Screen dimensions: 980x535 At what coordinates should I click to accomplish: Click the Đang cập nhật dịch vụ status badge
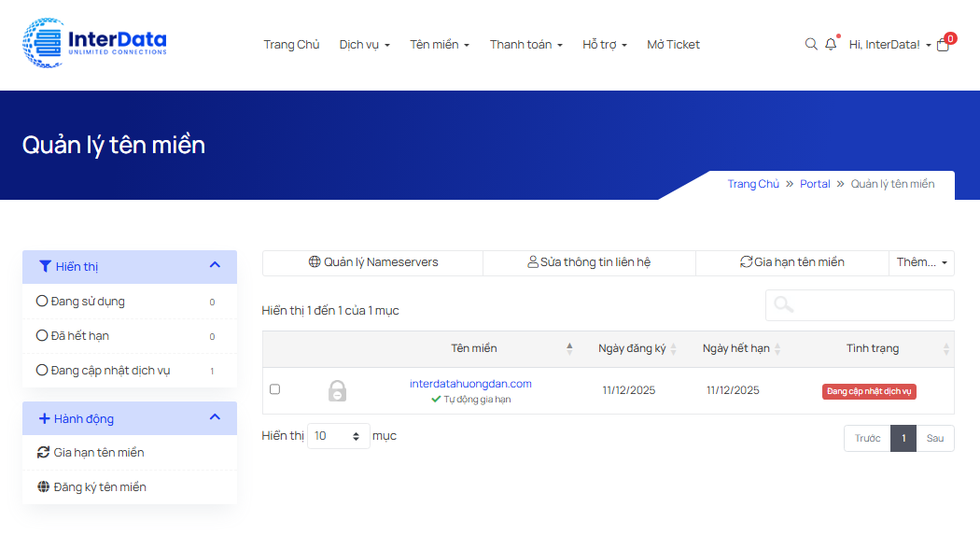pyautogui.click(x=869, y=391)
